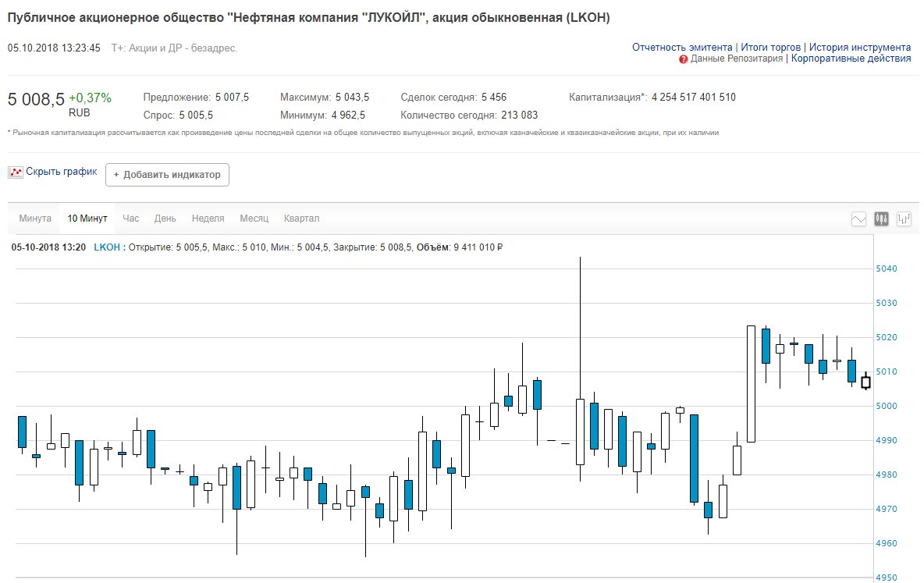
Task: Open the Минута timeframe tab
Action: click(35, 218)
